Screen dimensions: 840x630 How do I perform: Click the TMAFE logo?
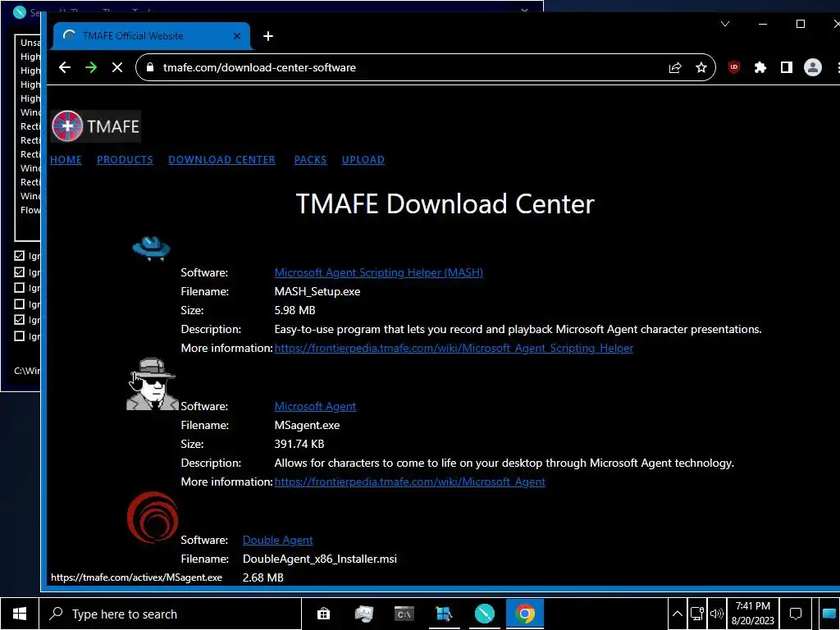(x=96, y=126)
